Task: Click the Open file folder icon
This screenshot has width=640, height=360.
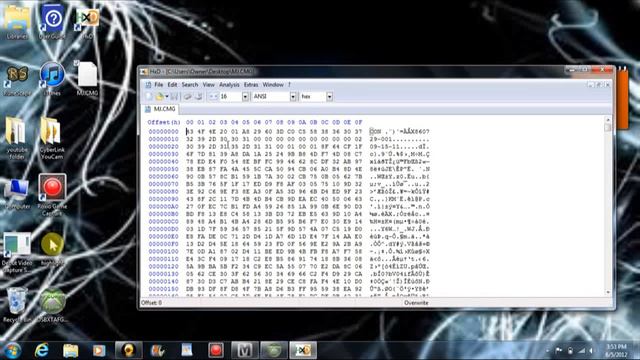Action: pyautogui.click(x=159, y=96)
